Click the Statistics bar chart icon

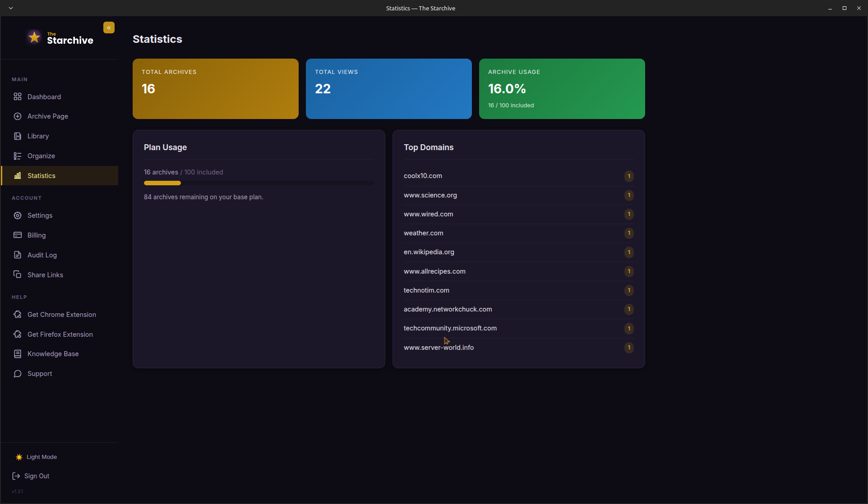[x=18, y=176]
